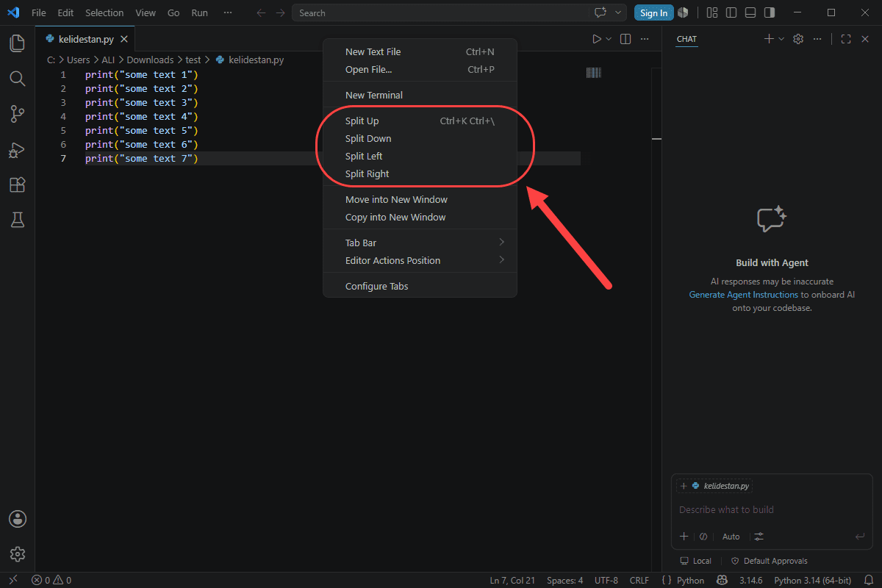This screenshot has width=882, height=588.
Task: Focus the Describe what to build input
Action: click(772, 509)
